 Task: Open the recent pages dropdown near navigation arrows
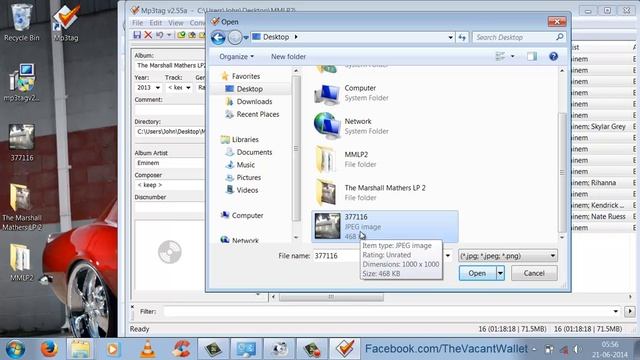246,38
